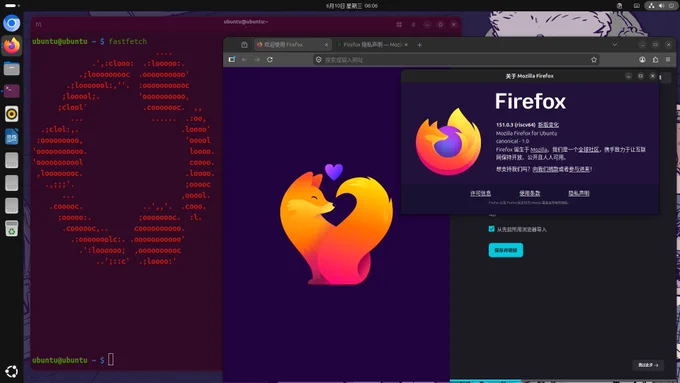Open the 隐私声明 link in About dialog

(x=579, y=193)
